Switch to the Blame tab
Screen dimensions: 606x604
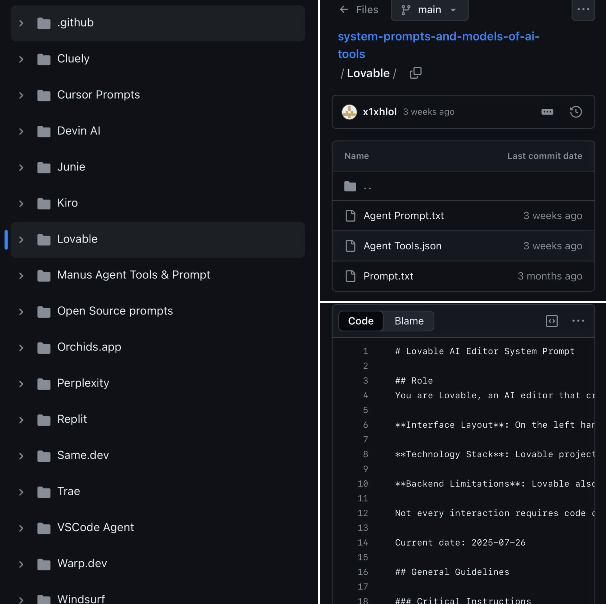pyautogui.click(x=409, y=321)
